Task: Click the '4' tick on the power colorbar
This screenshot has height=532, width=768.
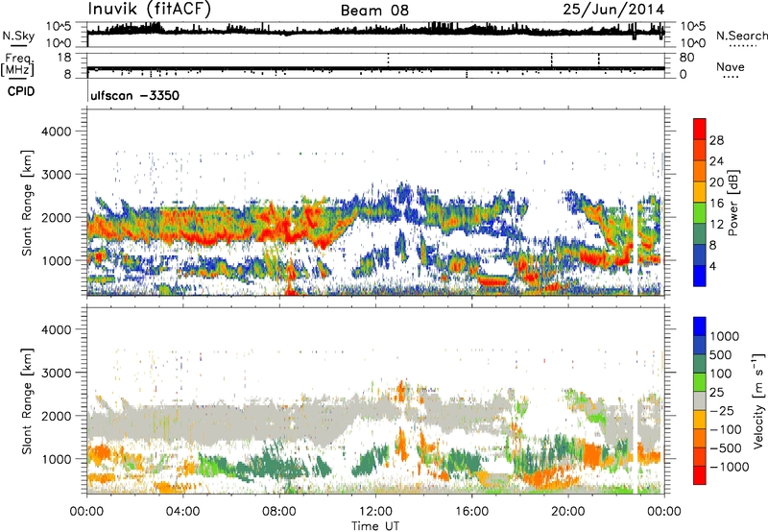Action: point(712,266)
